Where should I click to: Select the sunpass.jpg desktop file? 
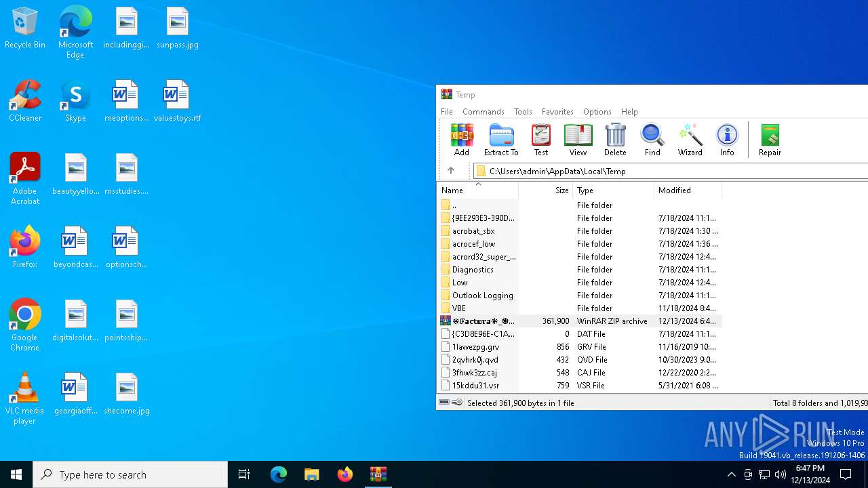pos(178,28)
